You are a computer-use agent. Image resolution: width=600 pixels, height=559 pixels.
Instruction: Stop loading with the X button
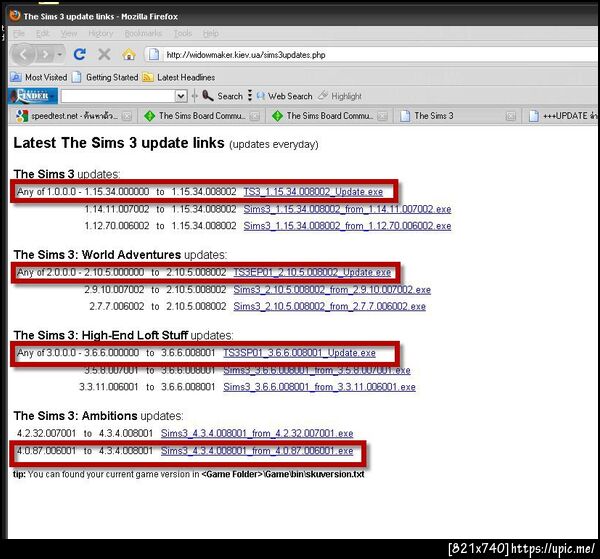[x=104, y=55]
